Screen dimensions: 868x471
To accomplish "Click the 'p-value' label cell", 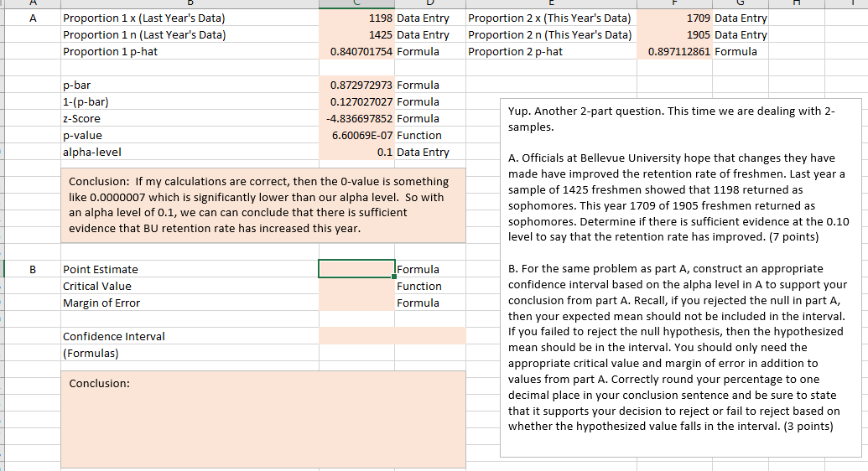I will tap(190, 135).
